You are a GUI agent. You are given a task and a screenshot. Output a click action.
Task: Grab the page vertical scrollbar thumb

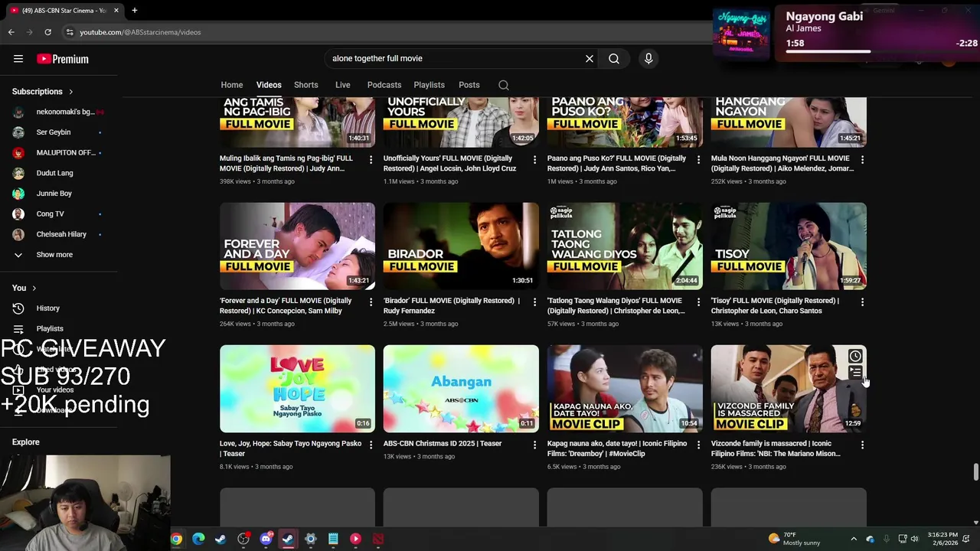pos(975,472)
